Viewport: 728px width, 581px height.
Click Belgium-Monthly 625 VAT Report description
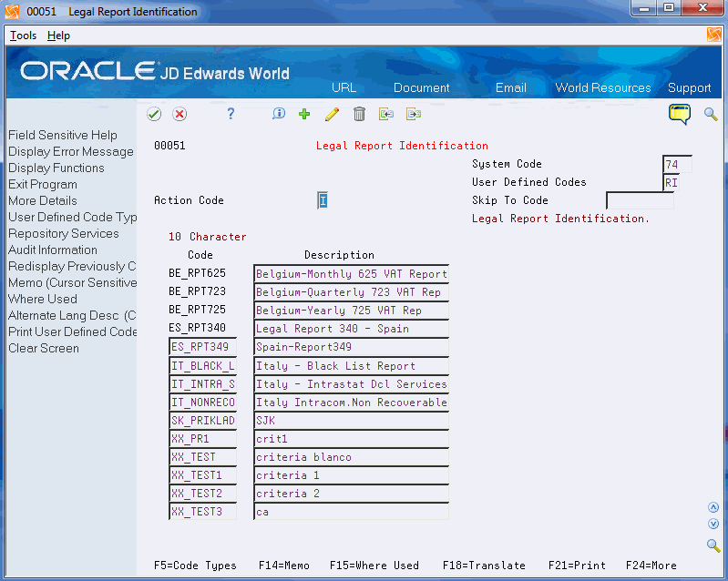352,274
